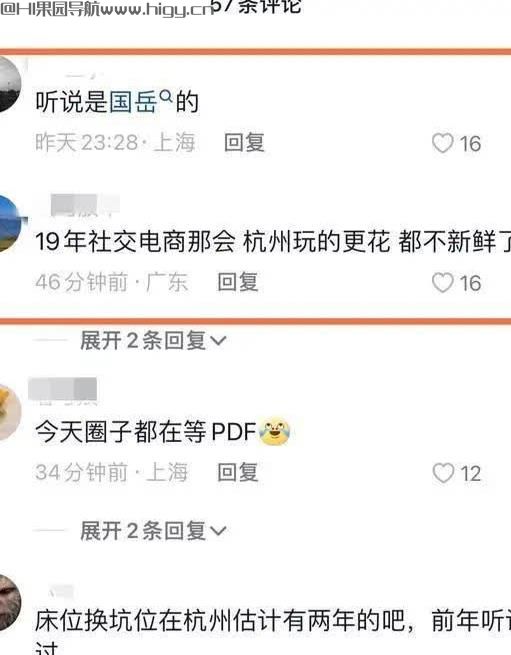Image resolution: width=511 pixels, height=655 pixels.
Task: Open the 国岳 highlighted keyword link
Action: point(133,102)
